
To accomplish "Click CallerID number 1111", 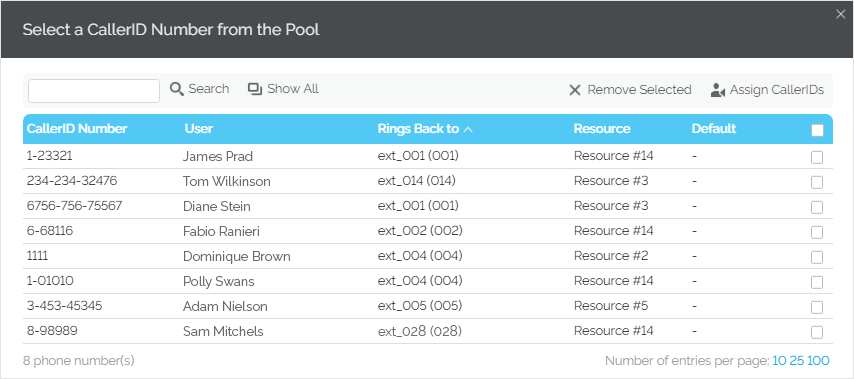I will tap(38, 256).
